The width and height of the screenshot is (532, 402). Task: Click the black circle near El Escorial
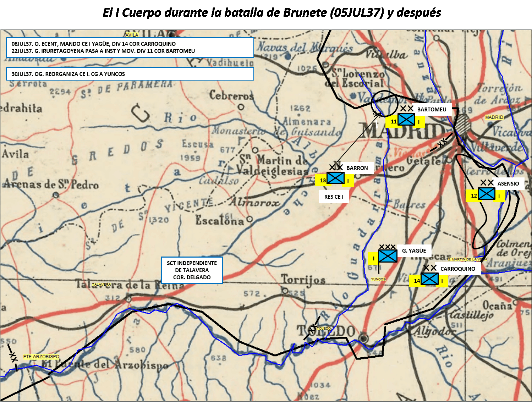pos(384,104)
